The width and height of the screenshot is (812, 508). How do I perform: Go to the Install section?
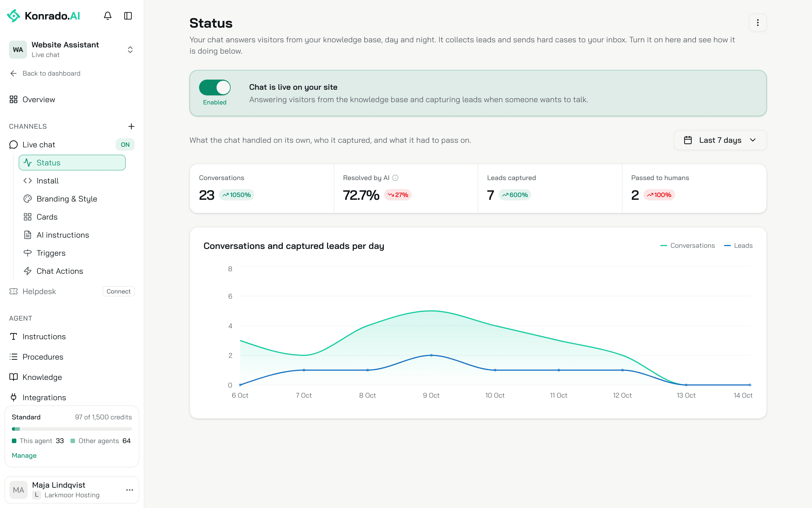(x=72, y=181)
